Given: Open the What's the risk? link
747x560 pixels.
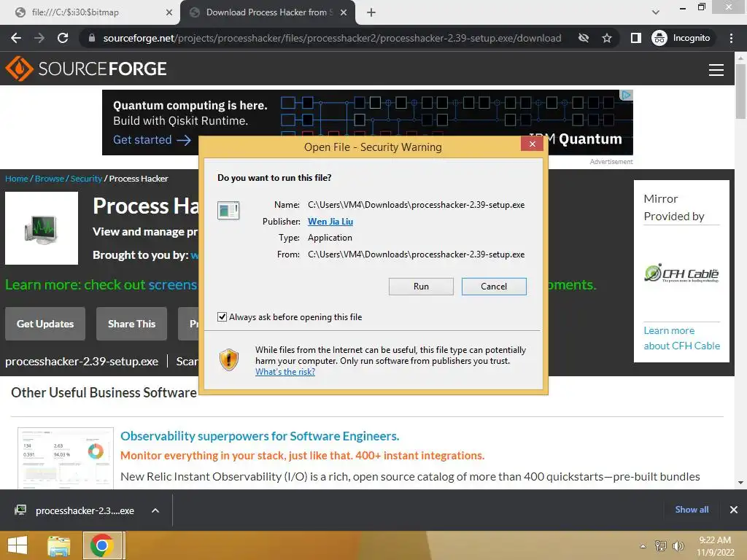Looking at the screenshot, I should pyautogui.click(x=285, y=372).
